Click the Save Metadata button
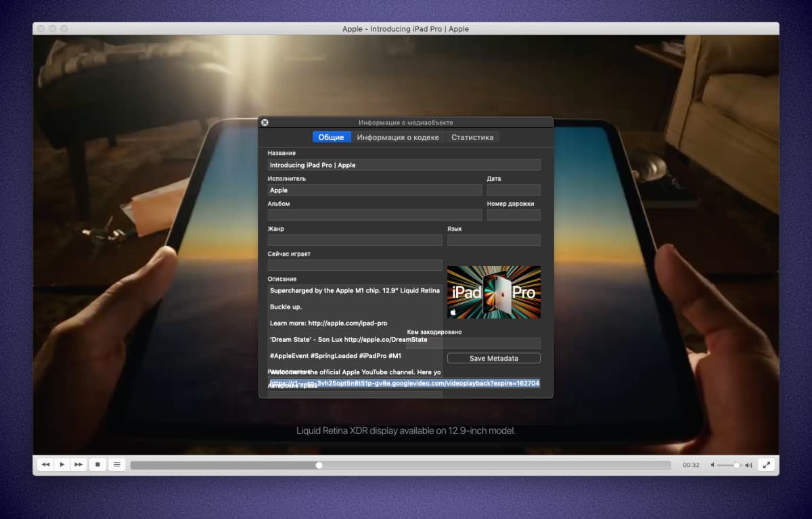Image resolution: width=812 pixels, height=519 pixels. [493, 359]
